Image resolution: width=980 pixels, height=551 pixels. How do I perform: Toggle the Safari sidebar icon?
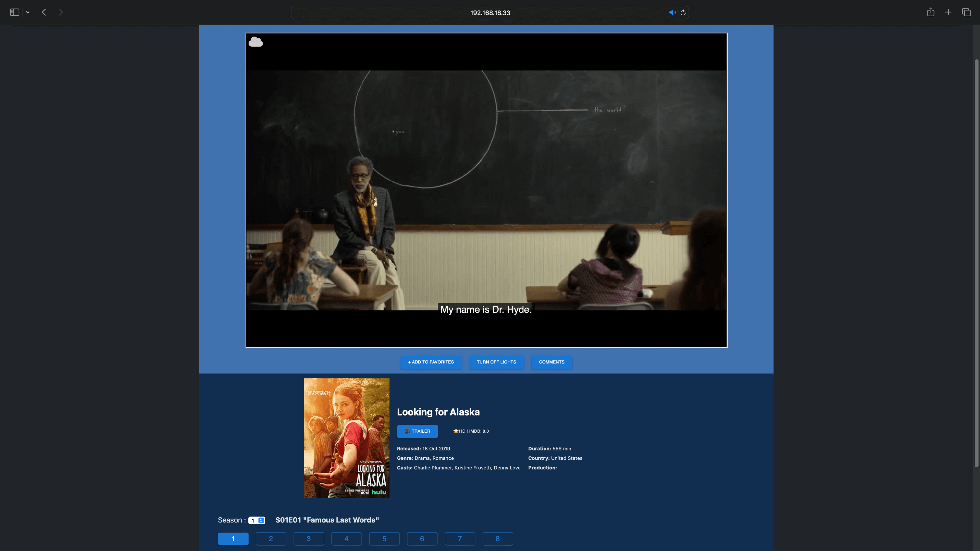click(x=15, y=12)
